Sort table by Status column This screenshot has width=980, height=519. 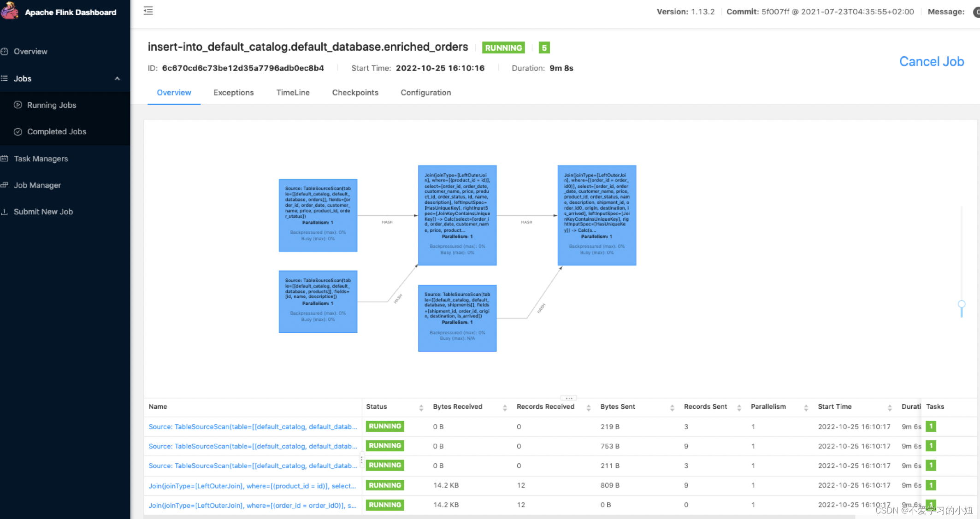click(421, 407)
